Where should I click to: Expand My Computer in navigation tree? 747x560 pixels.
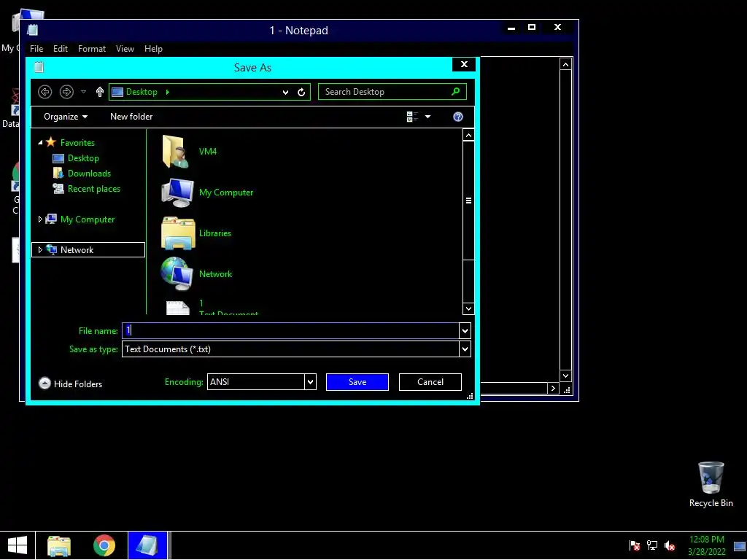41,219
